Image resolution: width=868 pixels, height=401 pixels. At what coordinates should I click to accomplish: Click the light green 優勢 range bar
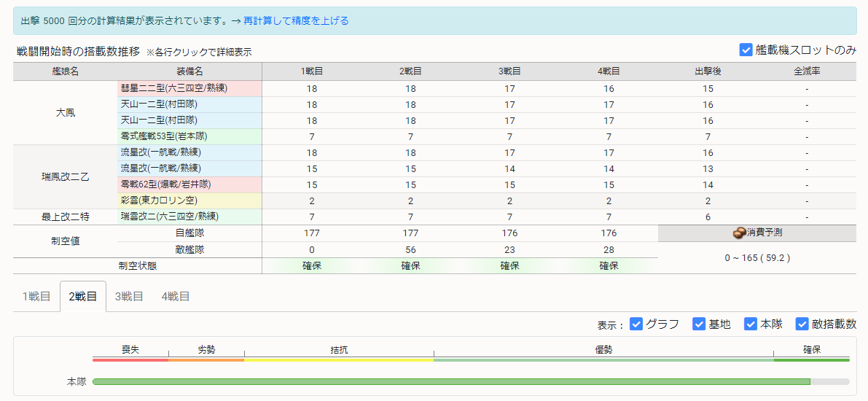click(x=604, y=360)
